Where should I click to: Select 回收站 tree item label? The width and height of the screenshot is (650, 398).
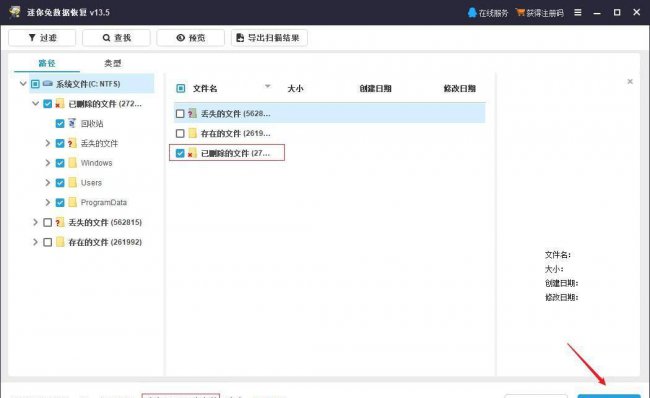tap(92, 124)
